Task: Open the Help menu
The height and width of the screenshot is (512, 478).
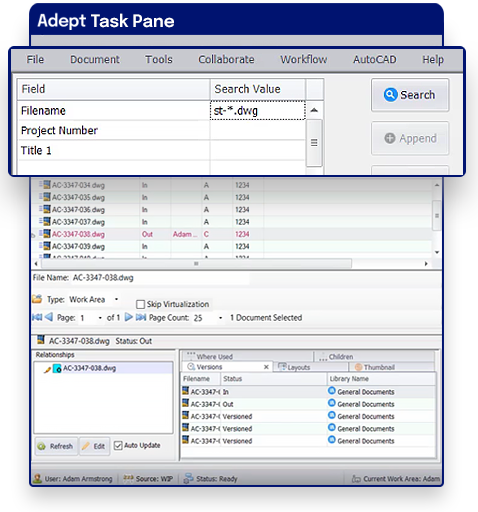Action: coord(433,60)
